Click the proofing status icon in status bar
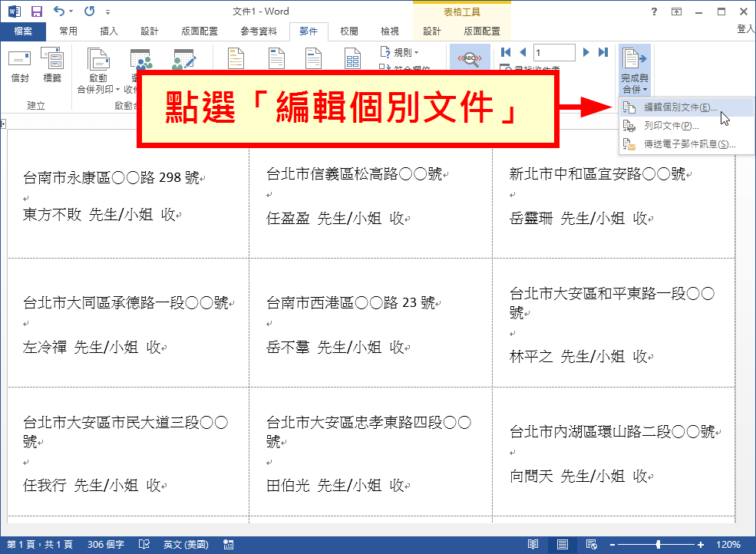 click(142, 543)
